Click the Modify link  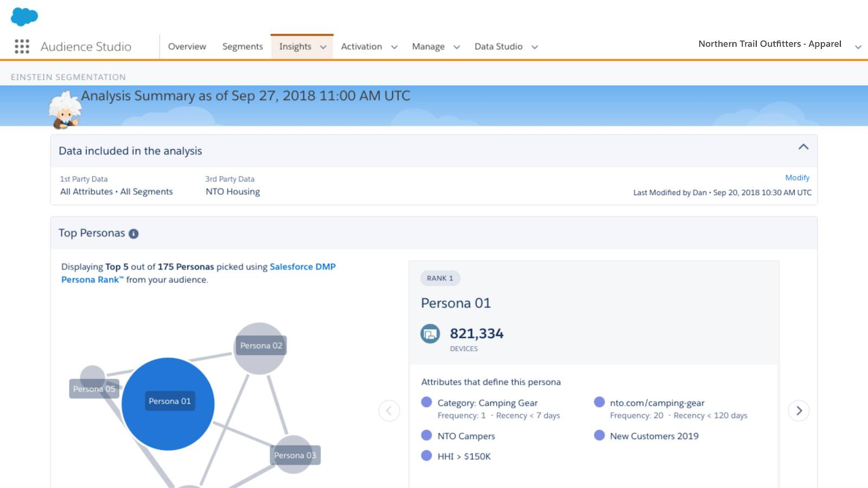[x=797, y=178]
